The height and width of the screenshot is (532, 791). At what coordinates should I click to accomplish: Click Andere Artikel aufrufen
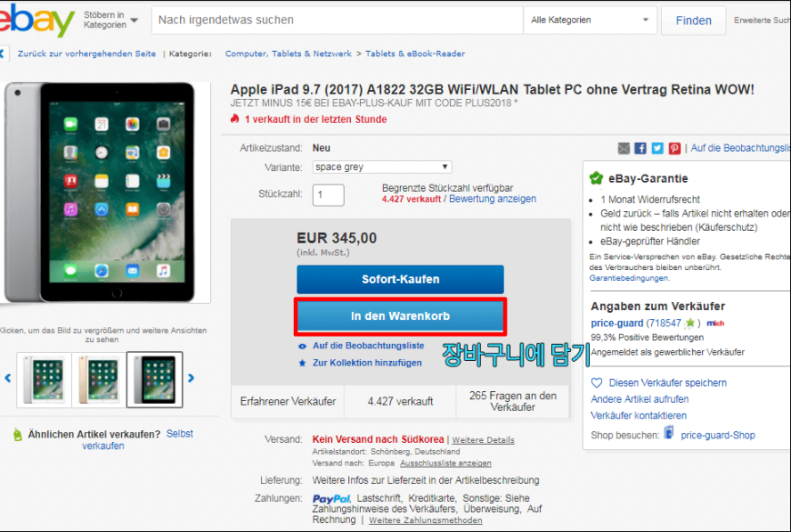point(640,399)
